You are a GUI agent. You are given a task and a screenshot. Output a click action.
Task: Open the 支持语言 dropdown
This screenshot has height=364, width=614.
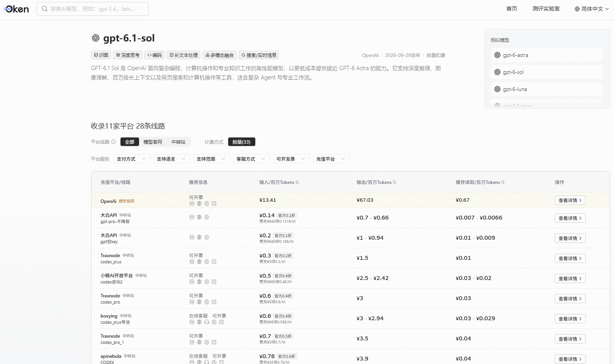(x=172, y=159)
